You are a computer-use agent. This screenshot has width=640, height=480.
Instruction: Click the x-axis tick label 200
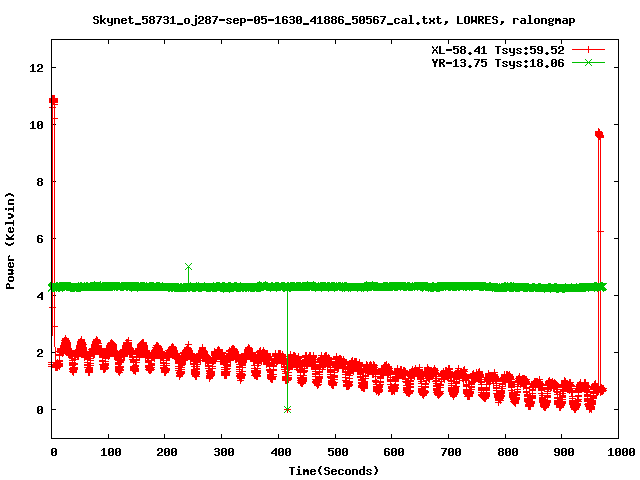pyautogui.click(x=167, y=452)
